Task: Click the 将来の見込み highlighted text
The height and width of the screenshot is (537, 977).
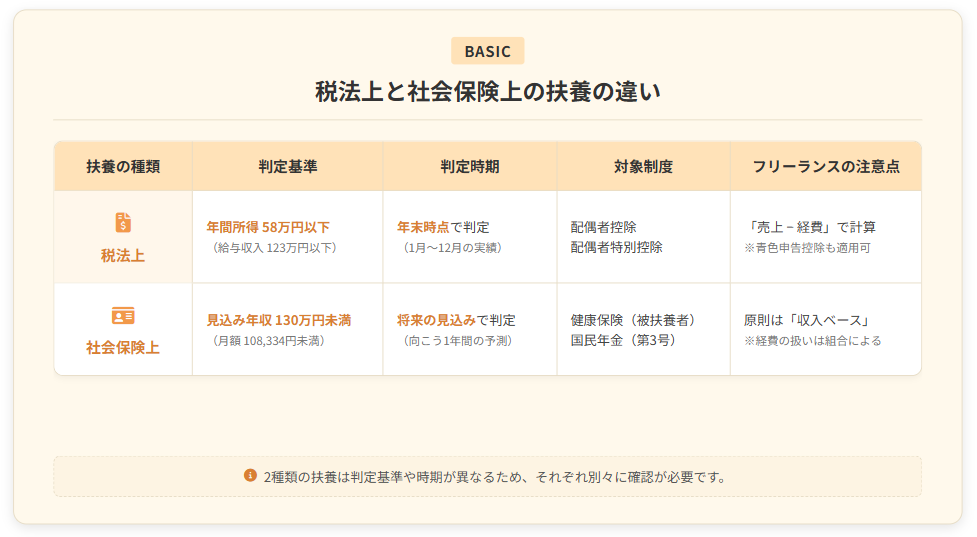Action: tap(436, 320)
